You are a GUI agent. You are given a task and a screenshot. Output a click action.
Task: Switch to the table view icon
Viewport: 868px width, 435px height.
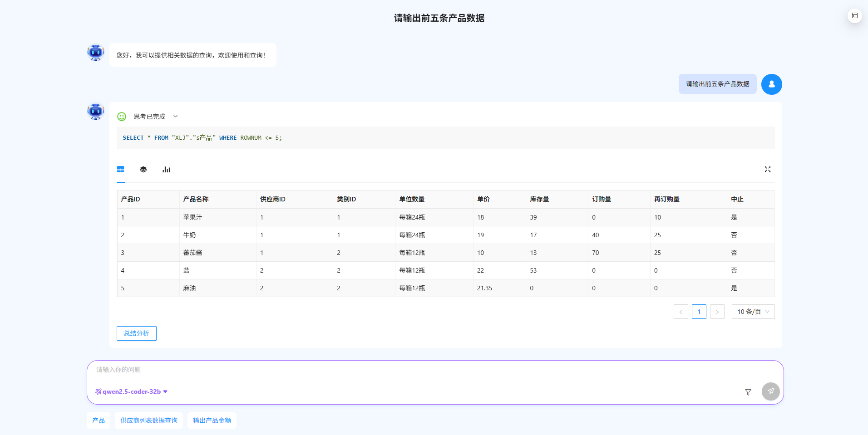(x=120, y=169)
